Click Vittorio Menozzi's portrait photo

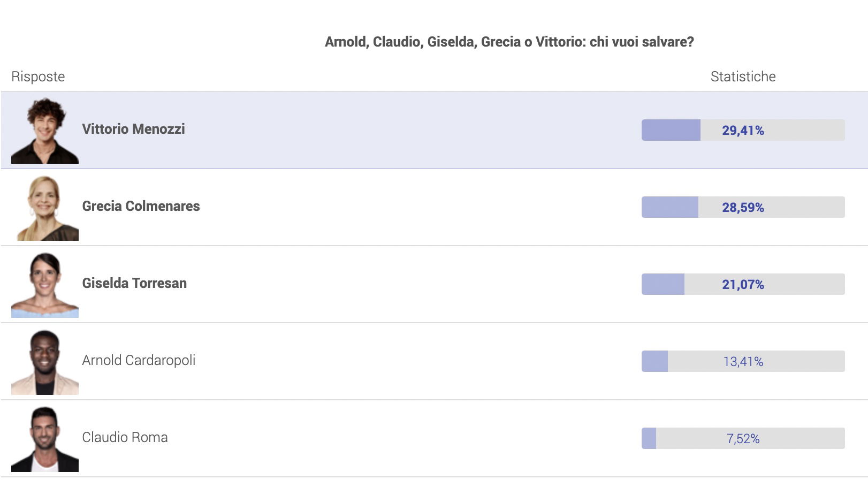pos(45,130)
